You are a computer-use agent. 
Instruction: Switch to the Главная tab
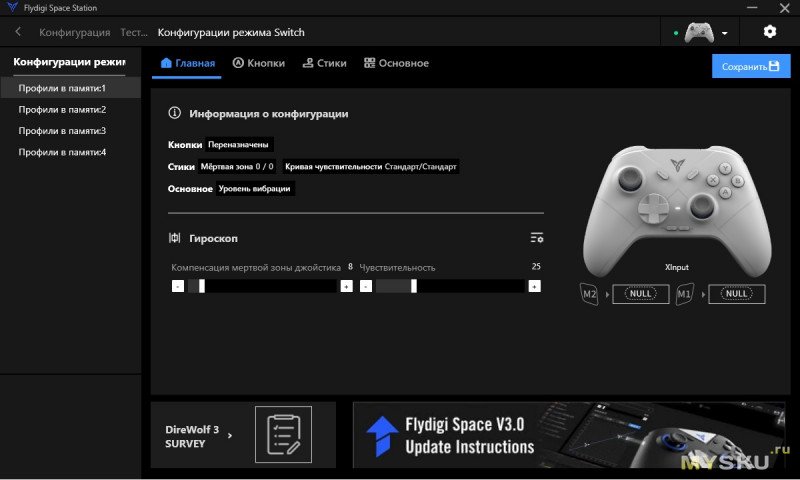[x=187, y=63]
